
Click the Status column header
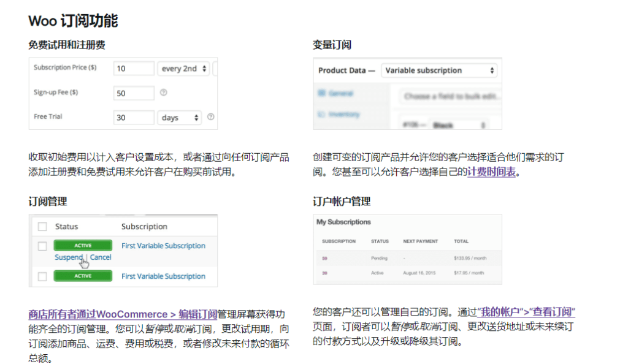[66, 226]
